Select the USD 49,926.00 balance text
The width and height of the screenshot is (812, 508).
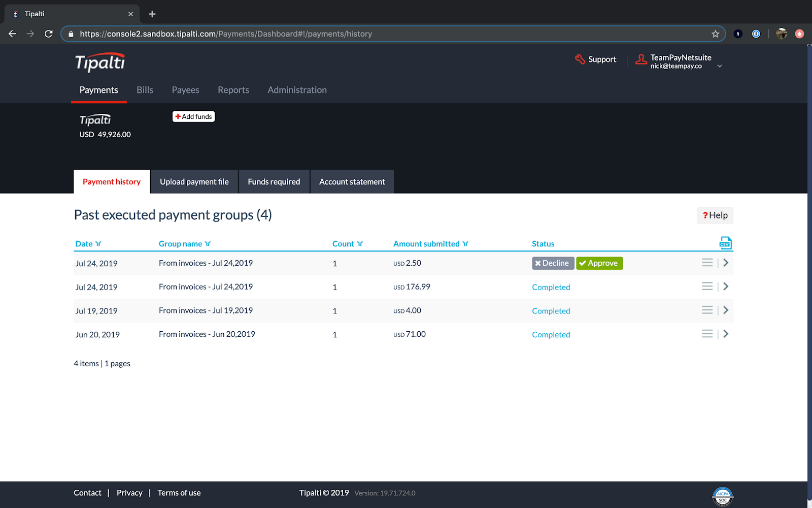pyautogui.click(x=105, y=135)
